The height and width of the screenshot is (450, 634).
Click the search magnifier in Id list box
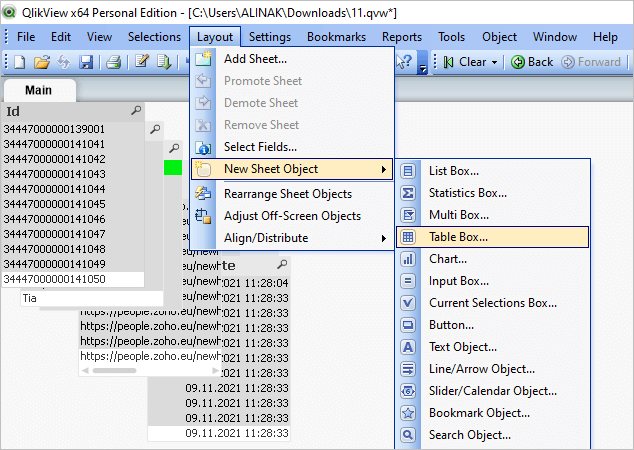(136, 110)
